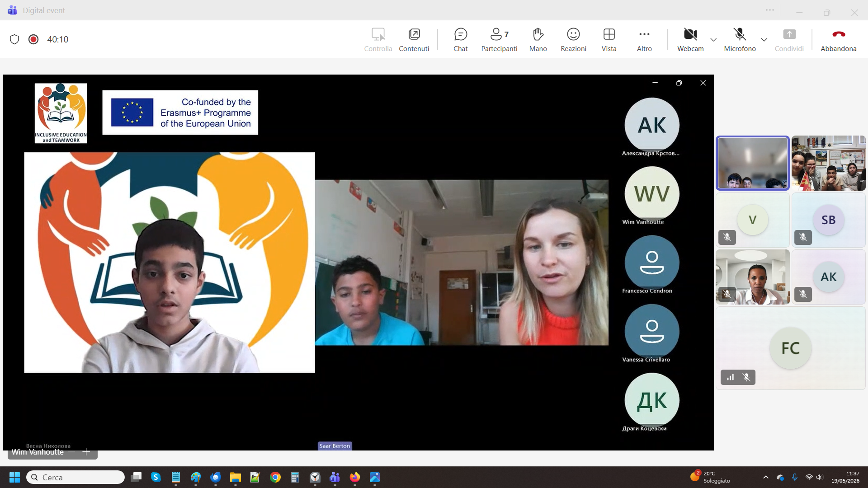Click muted mic icon on V tile
This screenshot has width=868, height=488.
coord(727,237)
